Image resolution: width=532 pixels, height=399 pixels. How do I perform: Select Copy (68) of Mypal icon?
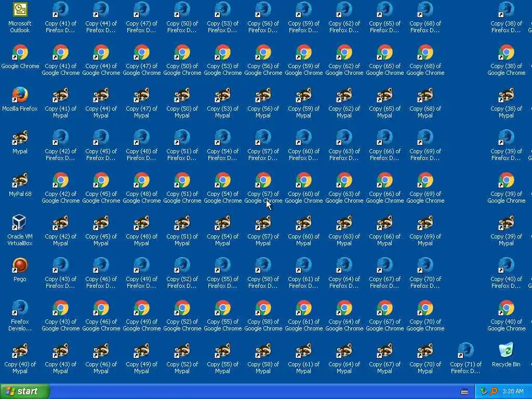coord(425,95)
